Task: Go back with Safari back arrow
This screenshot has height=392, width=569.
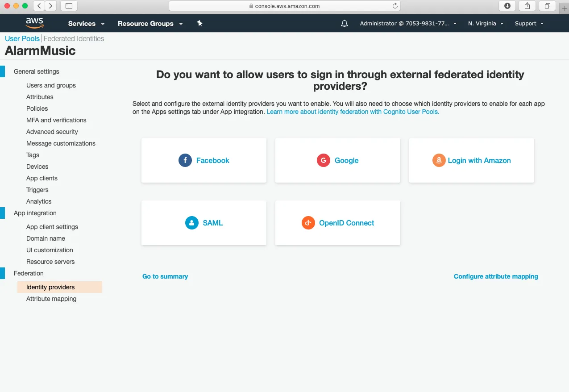Action: [x=39, y=6]
